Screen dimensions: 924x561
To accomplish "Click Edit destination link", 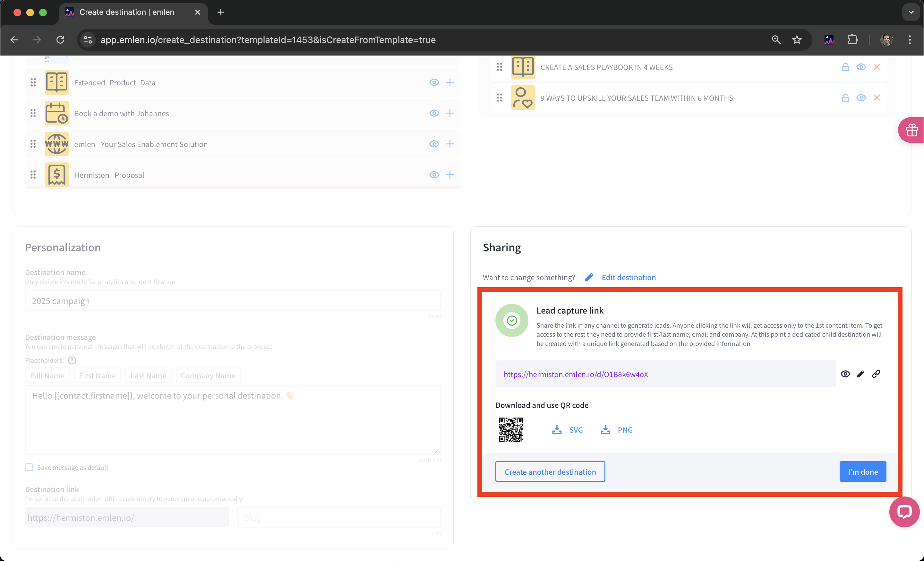I will pos(628,278).
